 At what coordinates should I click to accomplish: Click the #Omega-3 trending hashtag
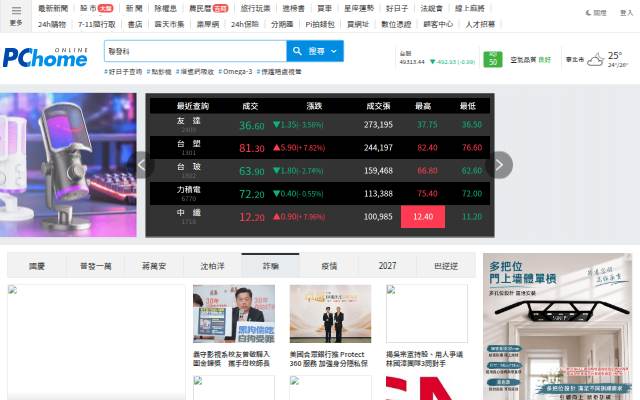click(235, 72)
